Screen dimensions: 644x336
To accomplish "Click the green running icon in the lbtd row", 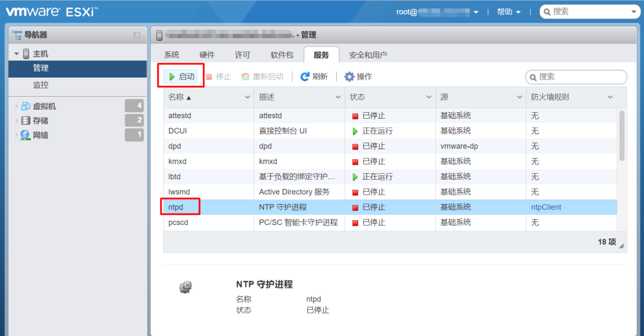I will (355, 177).
